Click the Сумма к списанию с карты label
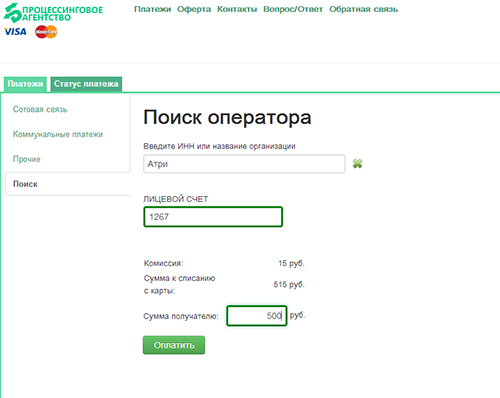 (179, 284)
